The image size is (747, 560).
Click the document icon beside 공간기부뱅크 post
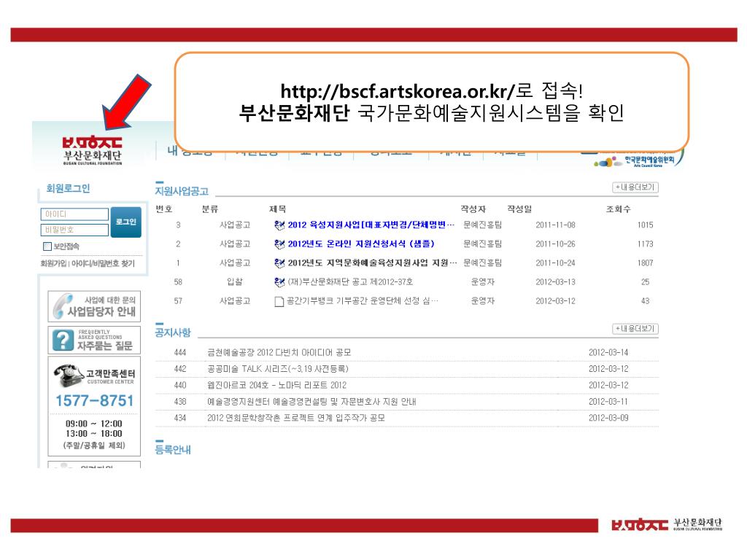pyautogui.click(x=279, y=301)
